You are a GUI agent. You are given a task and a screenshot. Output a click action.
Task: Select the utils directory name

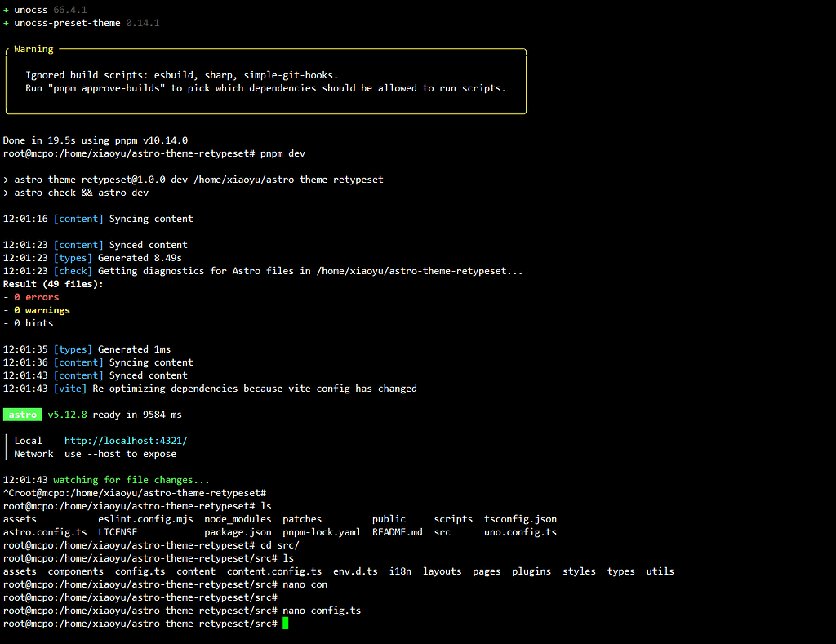pos(660,571)
